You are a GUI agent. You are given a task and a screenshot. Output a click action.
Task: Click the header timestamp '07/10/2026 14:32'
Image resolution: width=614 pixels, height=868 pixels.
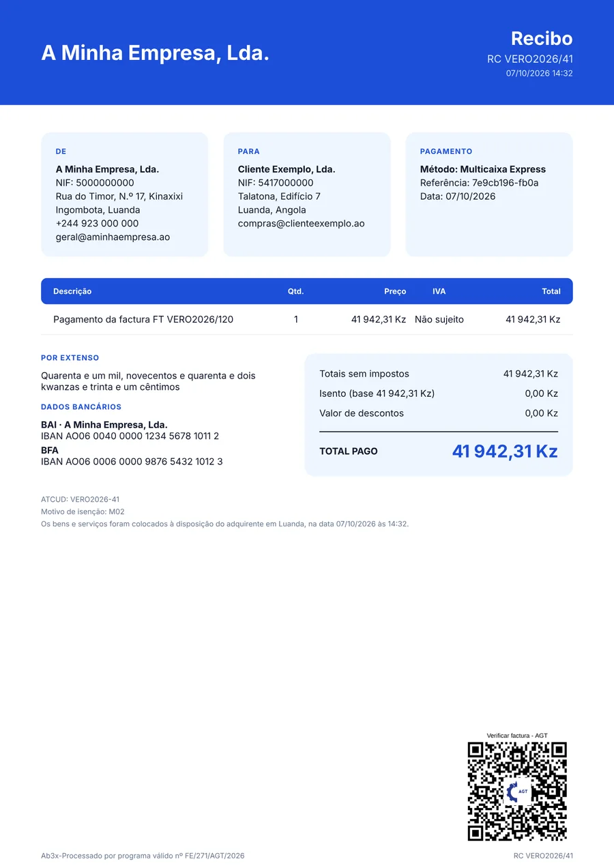tap(540, 74)
